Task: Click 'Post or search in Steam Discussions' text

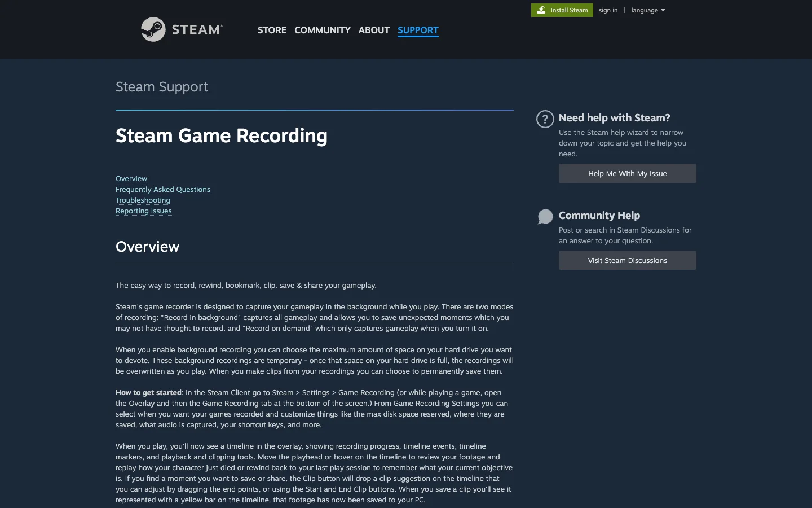Action: pyautogui.click(x=625, y=235)
